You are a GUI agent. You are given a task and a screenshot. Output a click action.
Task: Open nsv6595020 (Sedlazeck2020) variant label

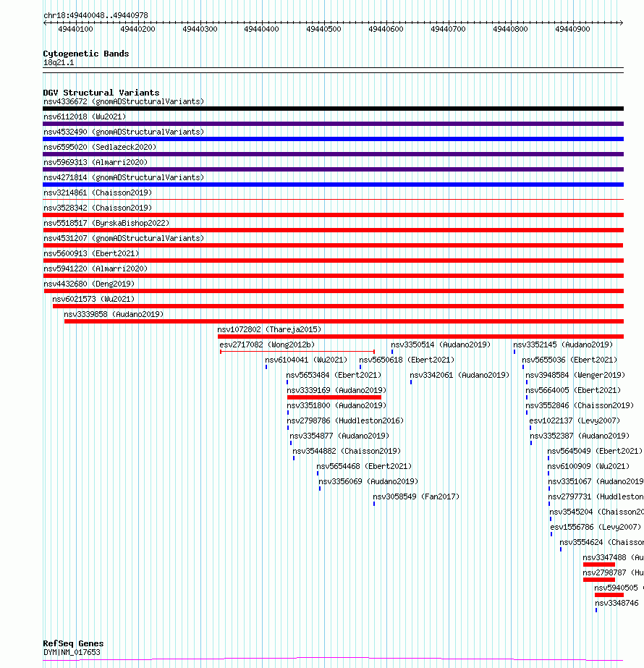(x=100, y=147)
